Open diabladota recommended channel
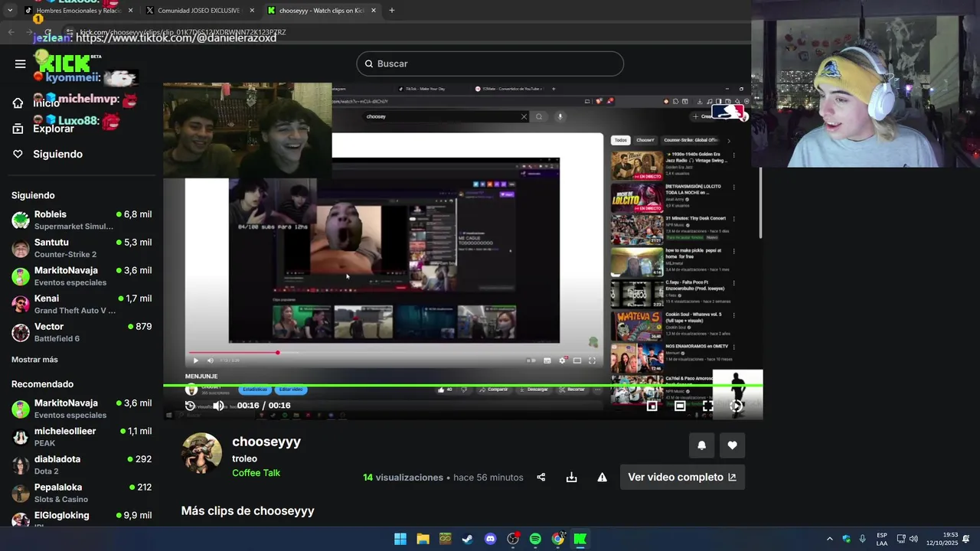 tap(81, 465)
